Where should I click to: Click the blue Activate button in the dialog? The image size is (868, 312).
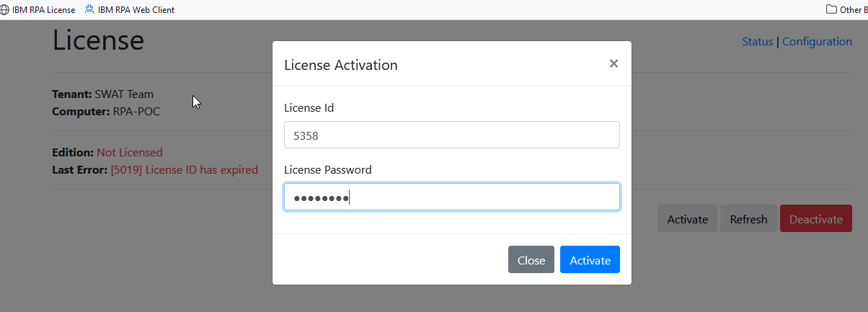[590, 260]
